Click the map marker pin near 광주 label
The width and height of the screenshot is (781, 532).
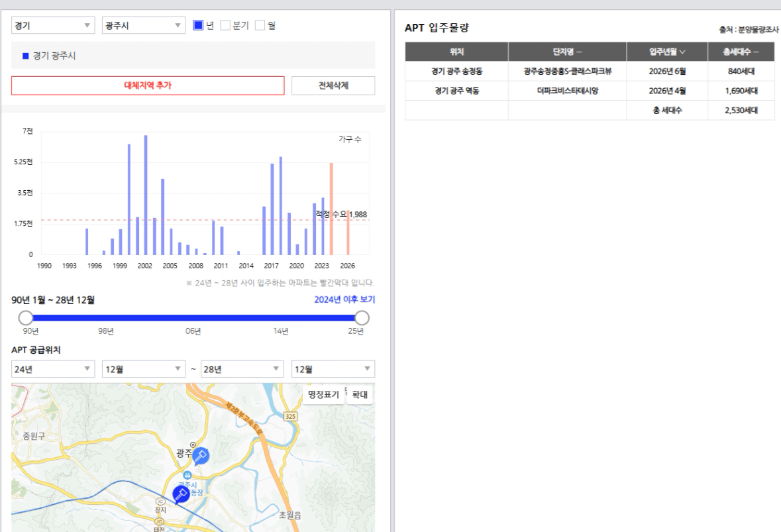click(x=201, y=455)
